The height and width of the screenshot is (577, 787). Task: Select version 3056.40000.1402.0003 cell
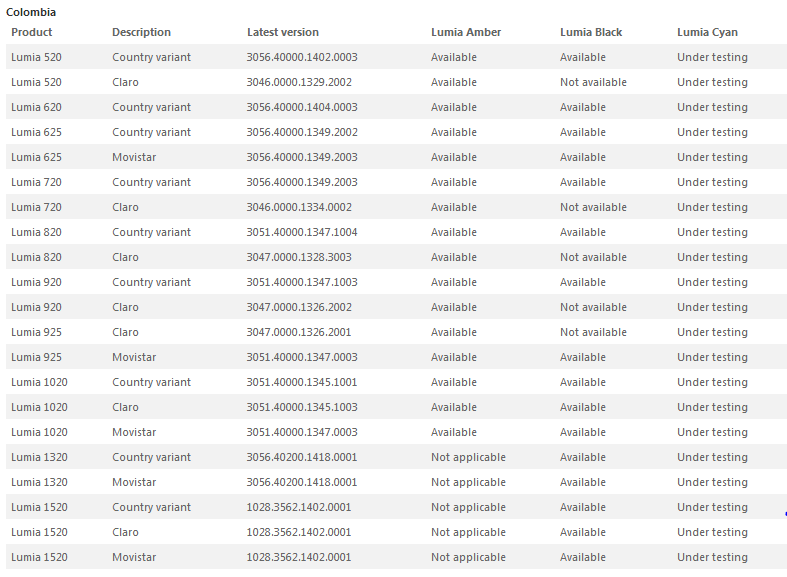[302, 57]
